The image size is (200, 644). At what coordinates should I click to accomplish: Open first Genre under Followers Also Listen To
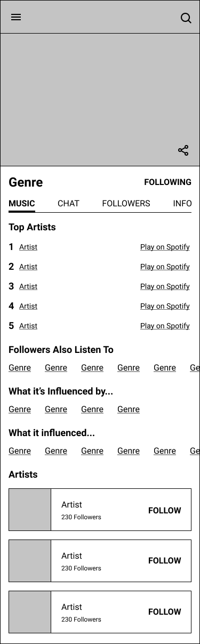click(20, 368)
